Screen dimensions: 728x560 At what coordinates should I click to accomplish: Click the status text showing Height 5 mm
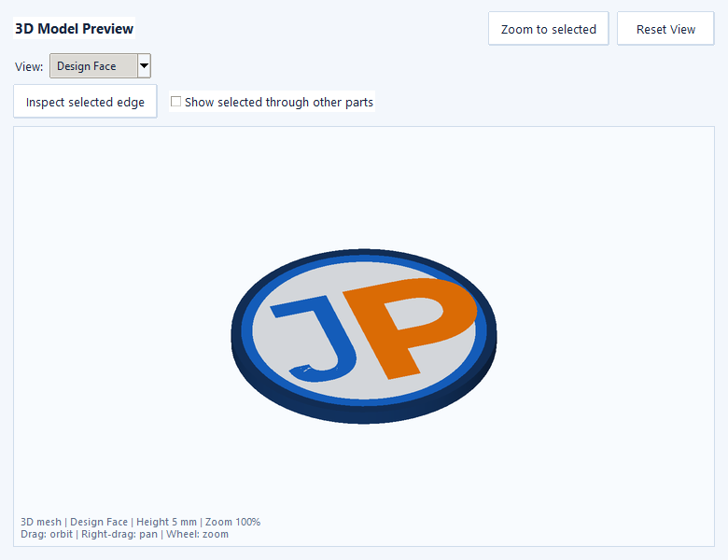(x=166, y=522)
